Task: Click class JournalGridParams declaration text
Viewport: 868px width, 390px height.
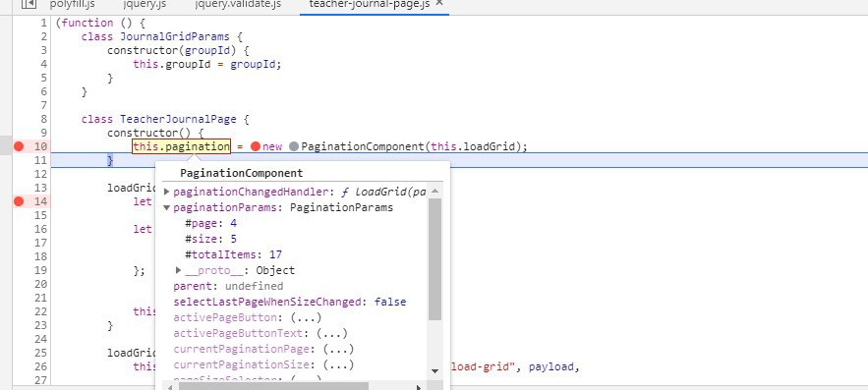Action: 162,36
